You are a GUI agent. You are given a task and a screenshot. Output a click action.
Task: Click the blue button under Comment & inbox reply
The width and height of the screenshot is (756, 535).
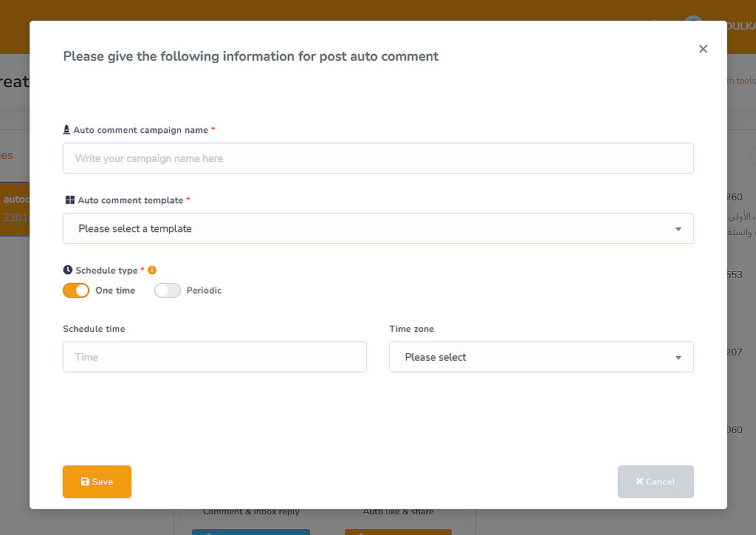251,531
